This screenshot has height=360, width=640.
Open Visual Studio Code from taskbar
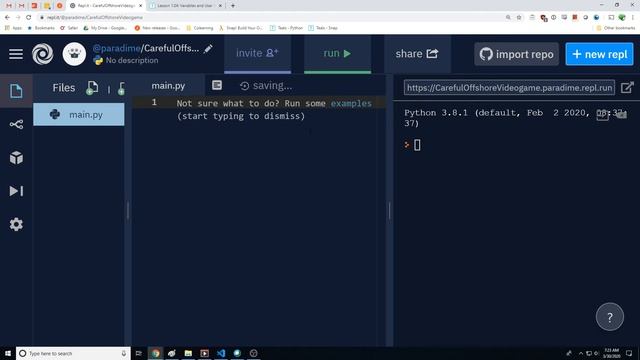pyautogui.click(x=221, y=353)
